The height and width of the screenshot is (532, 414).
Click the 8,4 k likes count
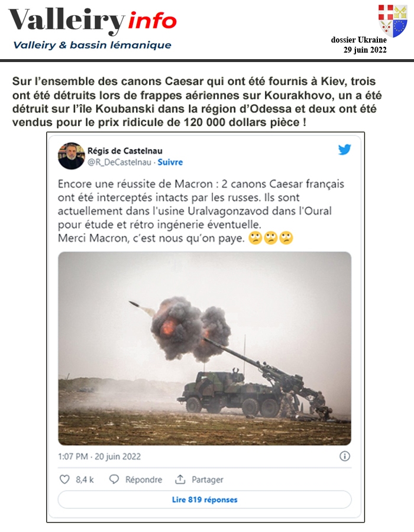pos(85,479)
